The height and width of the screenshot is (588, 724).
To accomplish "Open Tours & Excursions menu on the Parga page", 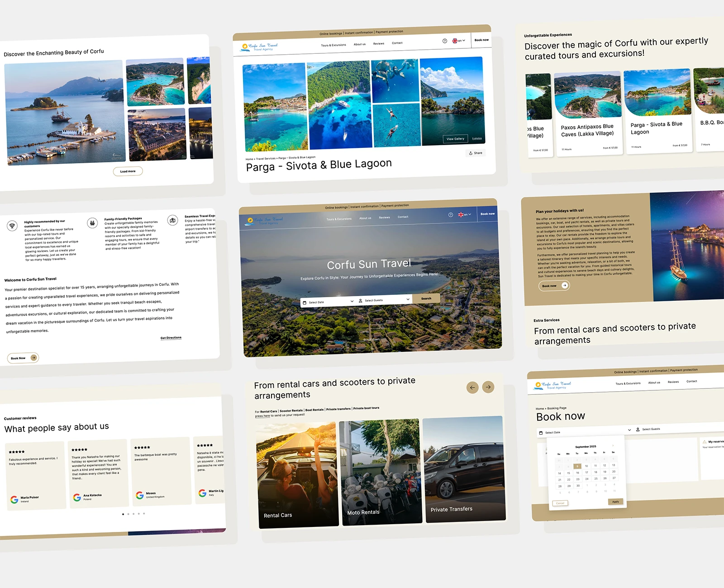I will [333, 45].
